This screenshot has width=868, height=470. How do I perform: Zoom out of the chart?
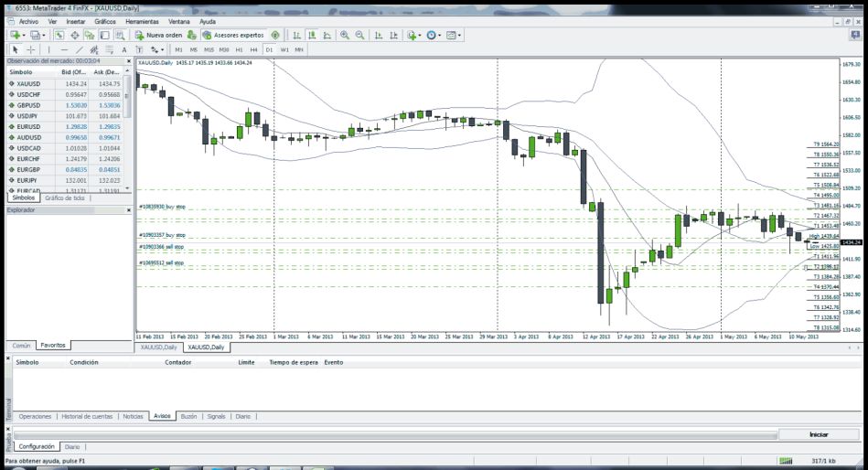coord(359,35)
